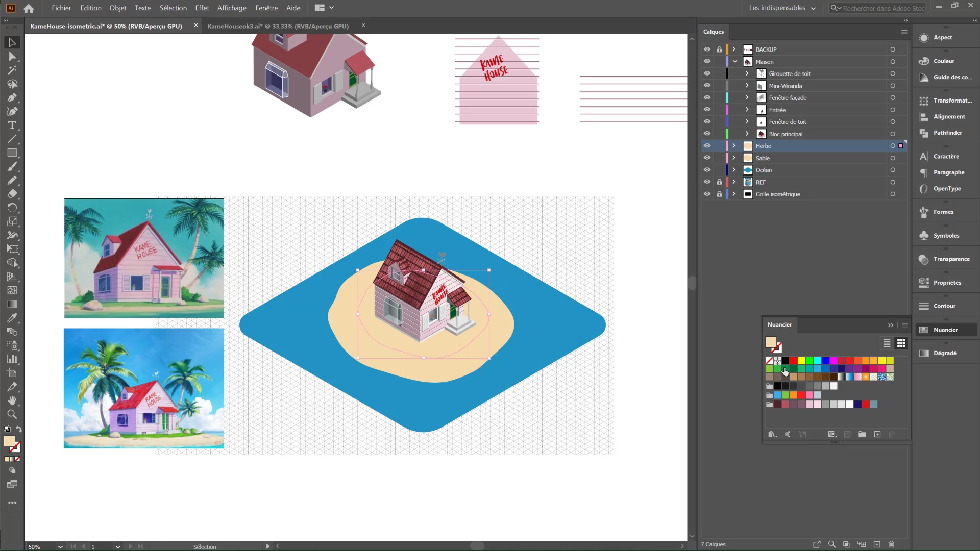Open the Fichier menu
The image size is (980, 551).
pyautogui.click(x=61, y=8)
